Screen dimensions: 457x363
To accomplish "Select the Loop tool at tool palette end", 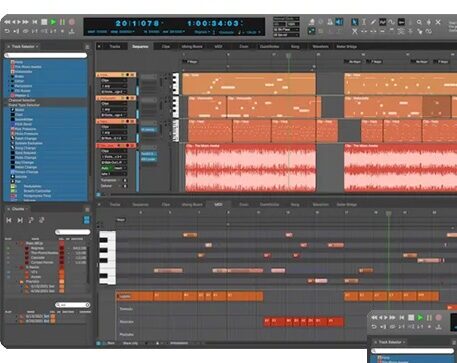I will pos(429,31).
